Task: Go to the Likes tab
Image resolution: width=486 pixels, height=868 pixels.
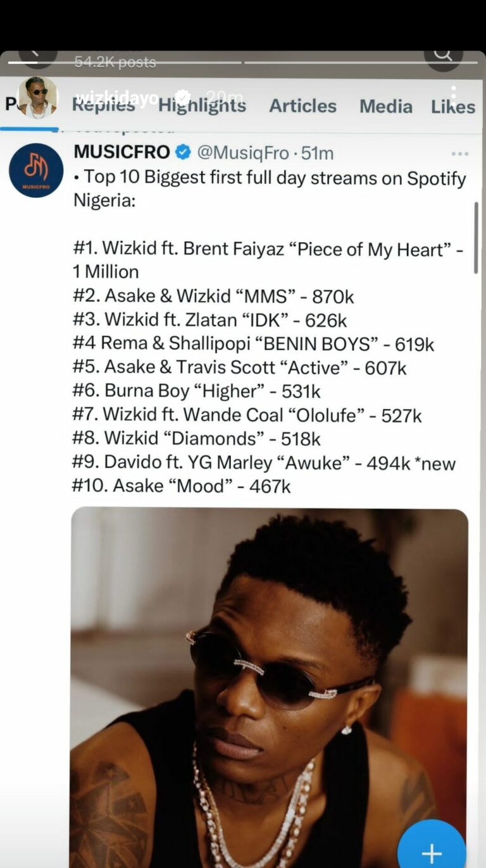Action: [x=452, y=106]
